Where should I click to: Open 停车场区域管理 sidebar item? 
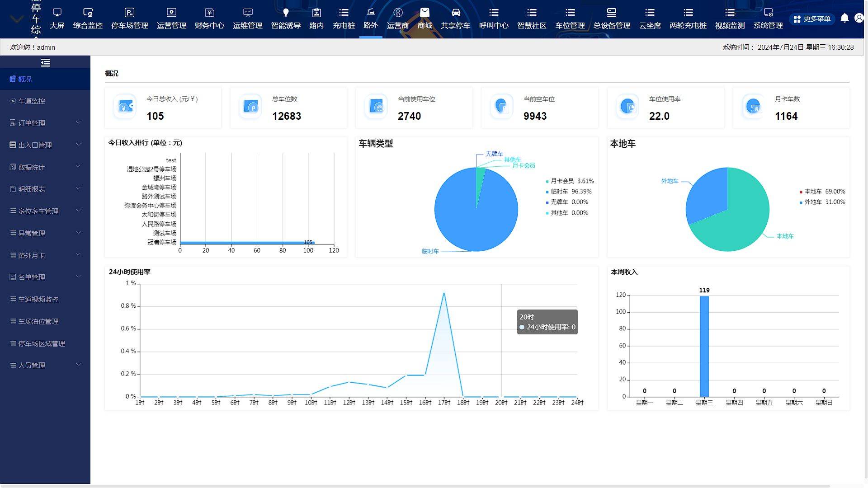(x=45, y=343)
